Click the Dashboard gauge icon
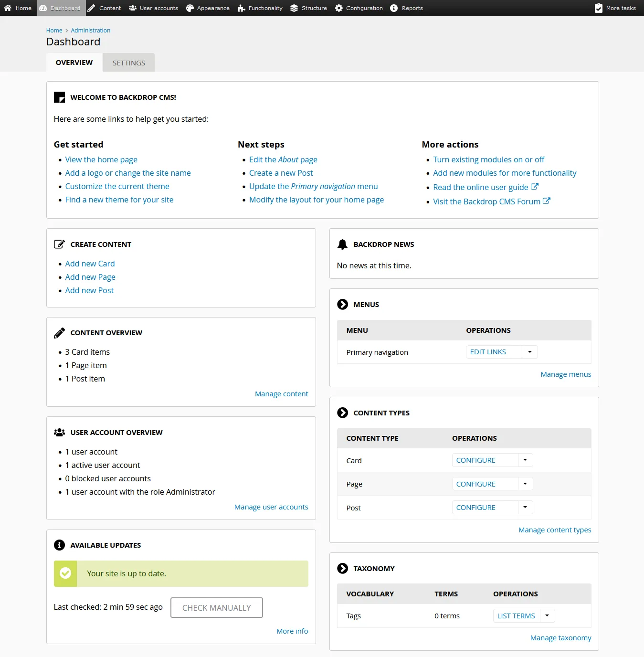Screen dimensions: 644x657 tap(43, 8)
